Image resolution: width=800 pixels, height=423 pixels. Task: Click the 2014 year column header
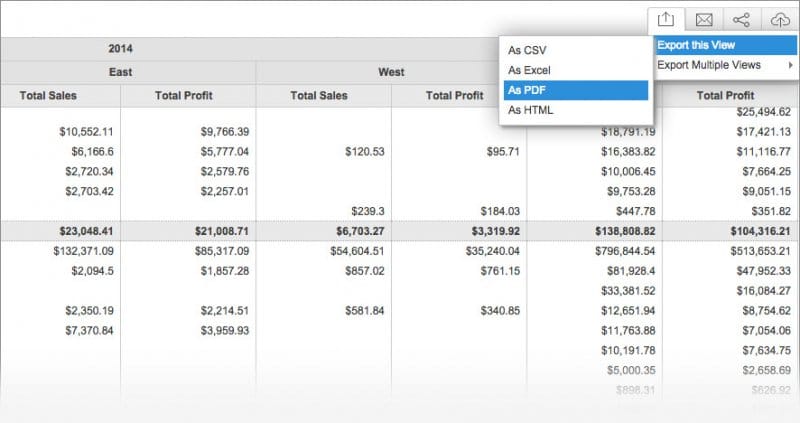[121, 48]
